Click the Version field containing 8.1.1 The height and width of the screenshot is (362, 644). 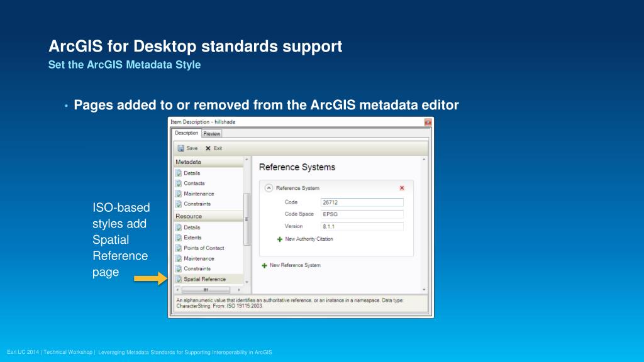tap(362, 226)
